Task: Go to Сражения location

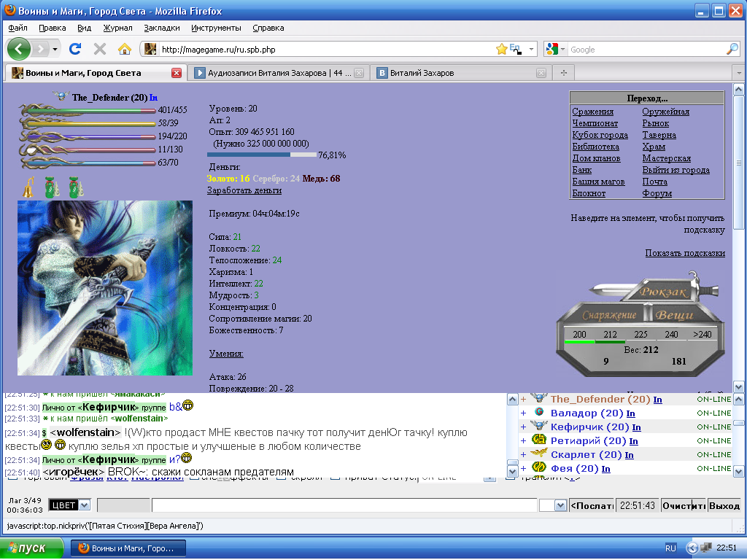Action: (592, 112)
